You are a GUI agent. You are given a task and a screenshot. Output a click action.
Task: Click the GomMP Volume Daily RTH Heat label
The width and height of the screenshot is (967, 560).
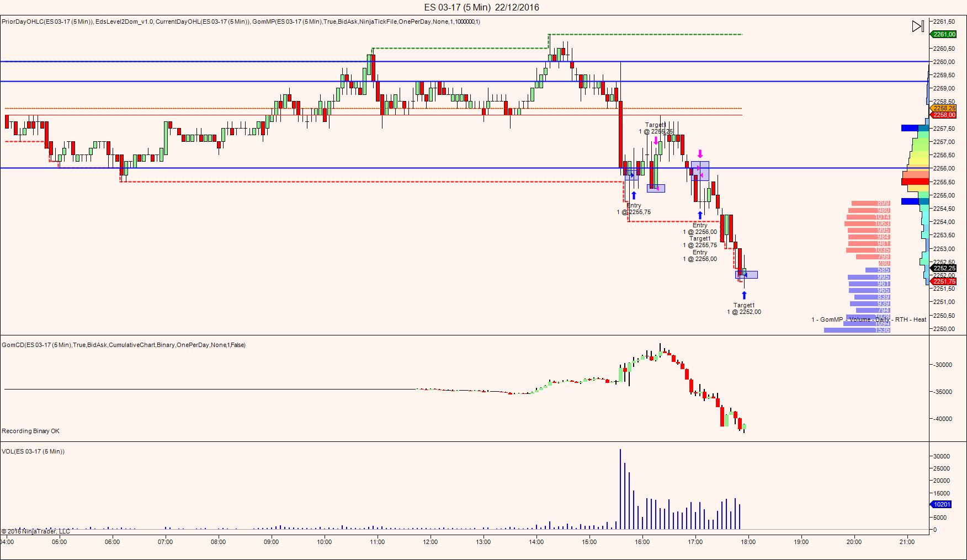pos(869,319)
